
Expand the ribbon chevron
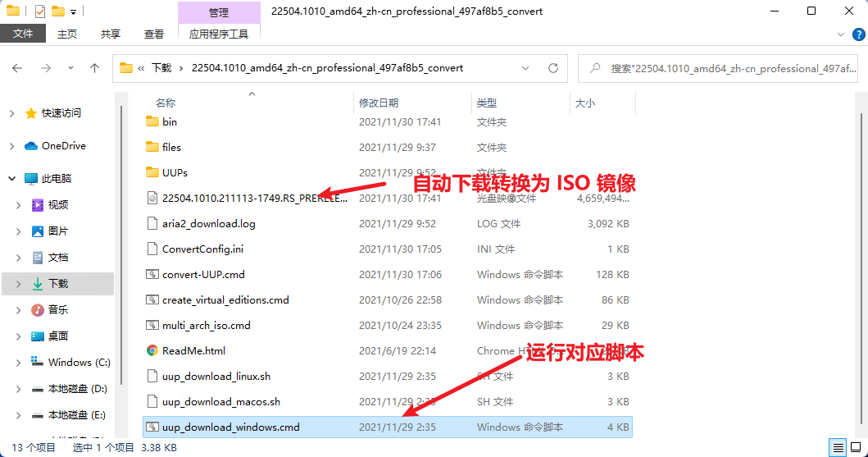point(841,34)
